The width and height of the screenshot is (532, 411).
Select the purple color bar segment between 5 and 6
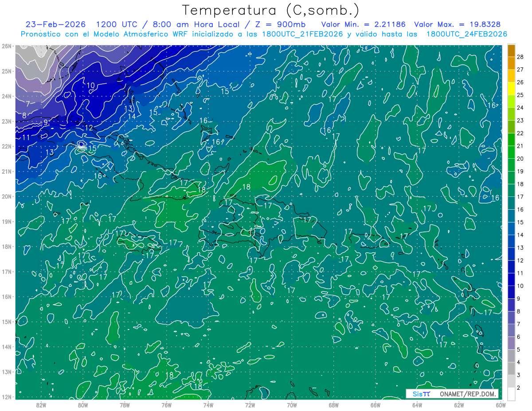[511, 343]
